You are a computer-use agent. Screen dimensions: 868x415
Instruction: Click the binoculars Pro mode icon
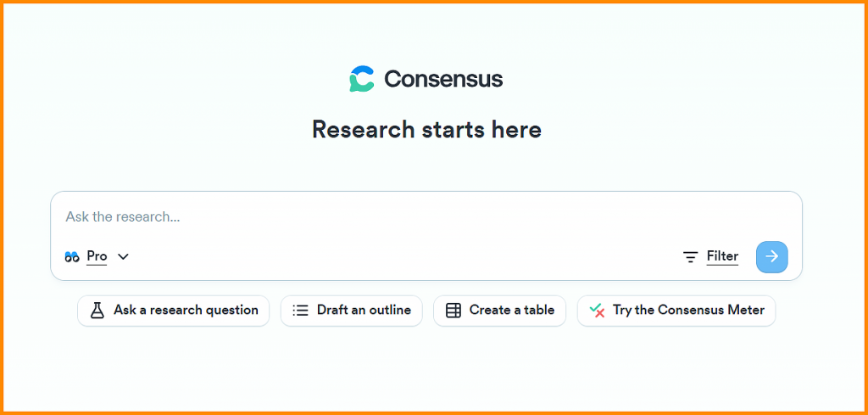coord(72,256)
